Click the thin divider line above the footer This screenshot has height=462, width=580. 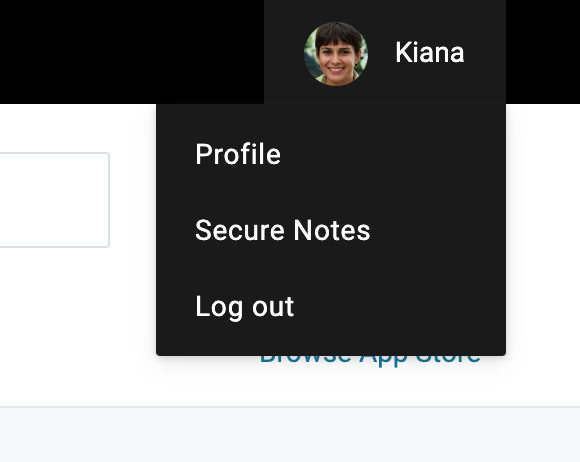[290, 407]
